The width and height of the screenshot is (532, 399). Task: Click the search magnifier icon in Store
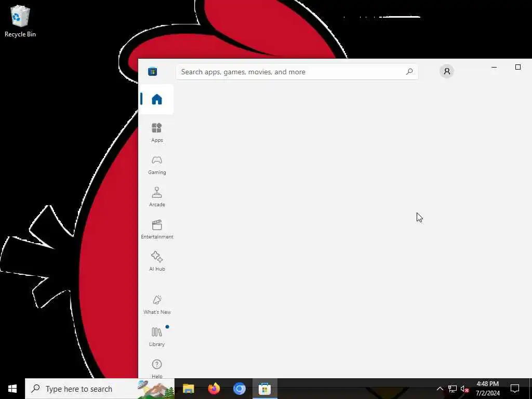(x=409, y=72)
